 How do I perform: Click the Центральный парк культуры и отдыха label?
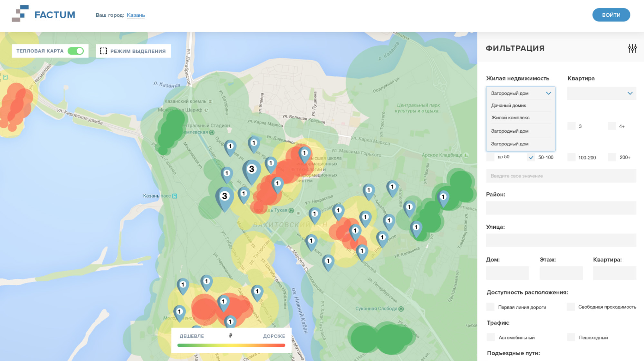coord(418,108)
